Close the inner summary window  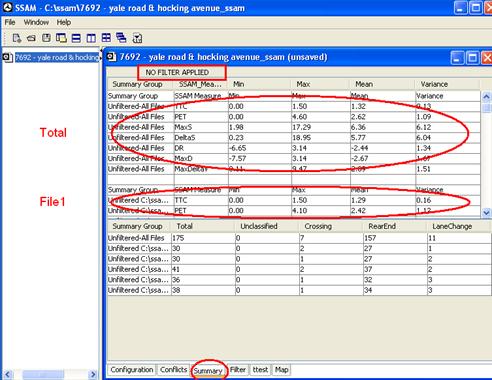point(487,58)
